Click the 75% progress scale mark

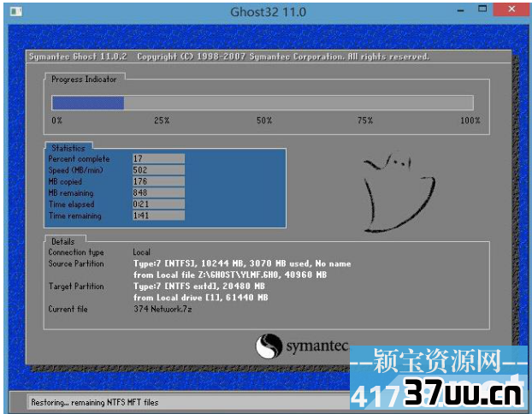365,121
